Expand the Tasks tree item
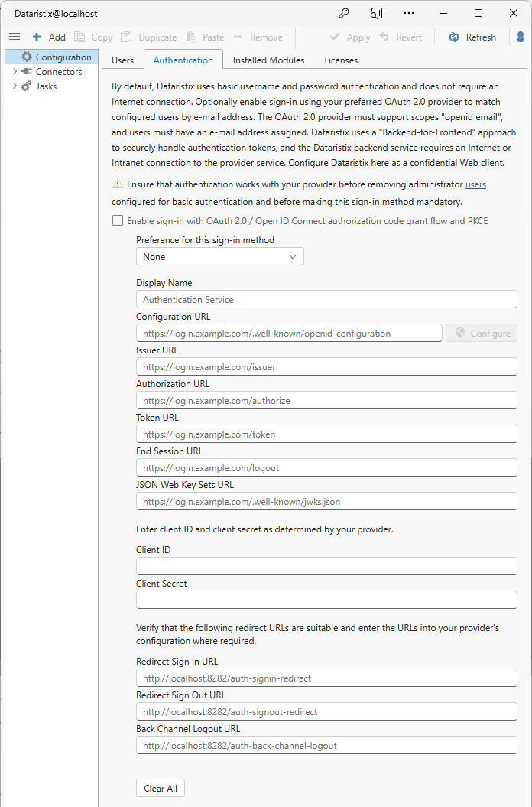The image size is (532, 807). click(14, 86)
